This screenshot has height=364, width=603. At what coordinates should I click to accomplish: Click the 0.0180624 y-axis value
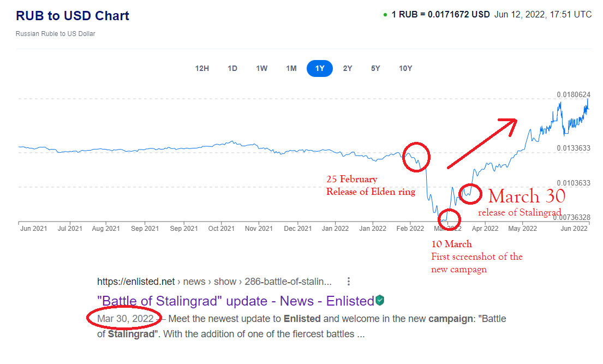[x=574, y=94]
